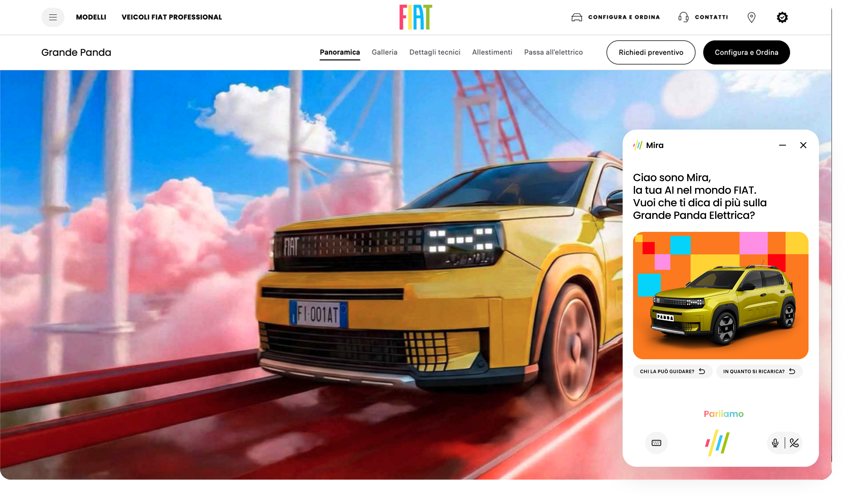Go to the Galleria tab
Image resolution: width=851 pixels, height=504 pixels.
[384, 52]
